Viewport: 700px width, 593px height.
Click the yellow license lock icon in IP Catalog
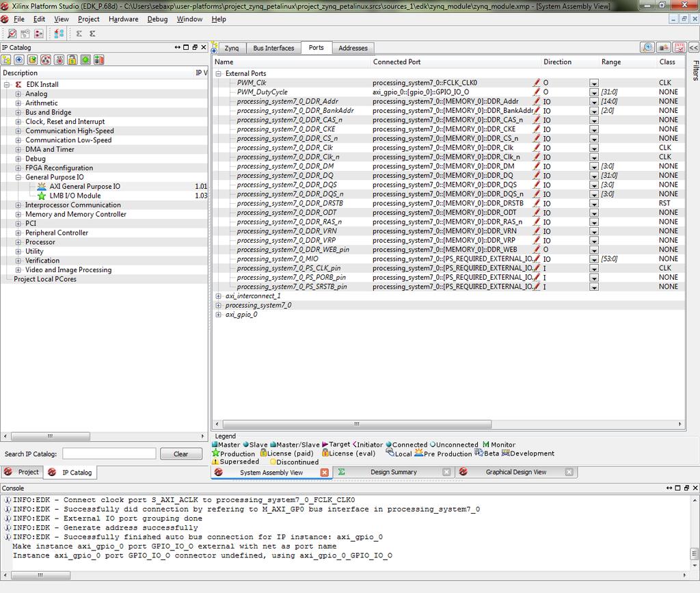point(72,60)
